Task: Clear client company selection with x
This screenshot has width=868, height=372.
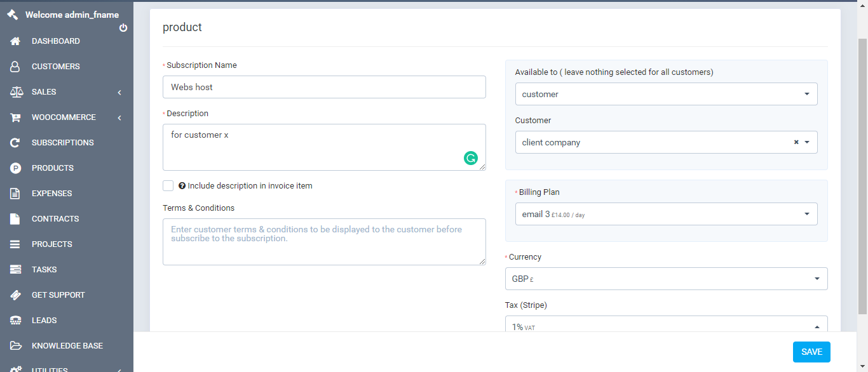Action: pos(796,142)
